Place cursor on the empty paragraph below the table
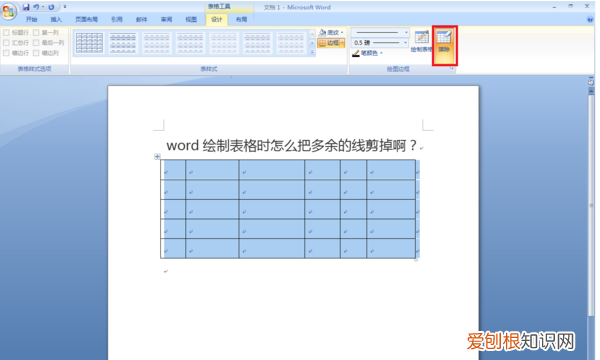600x360 pixels. pos(166,271)
